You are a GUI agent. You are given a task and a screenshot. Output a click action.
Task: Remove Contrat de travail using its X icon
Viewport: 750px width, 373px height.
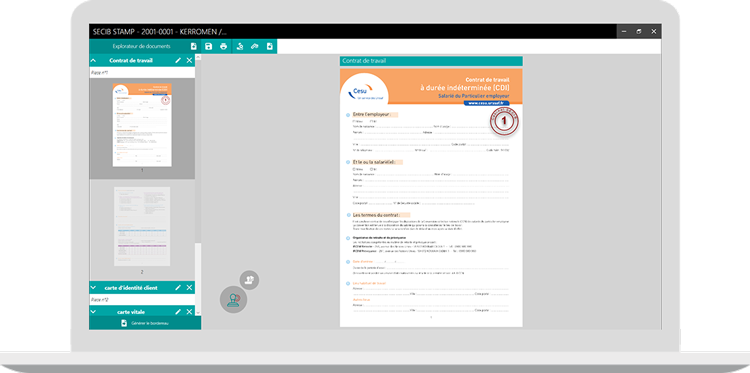point(189,60)
